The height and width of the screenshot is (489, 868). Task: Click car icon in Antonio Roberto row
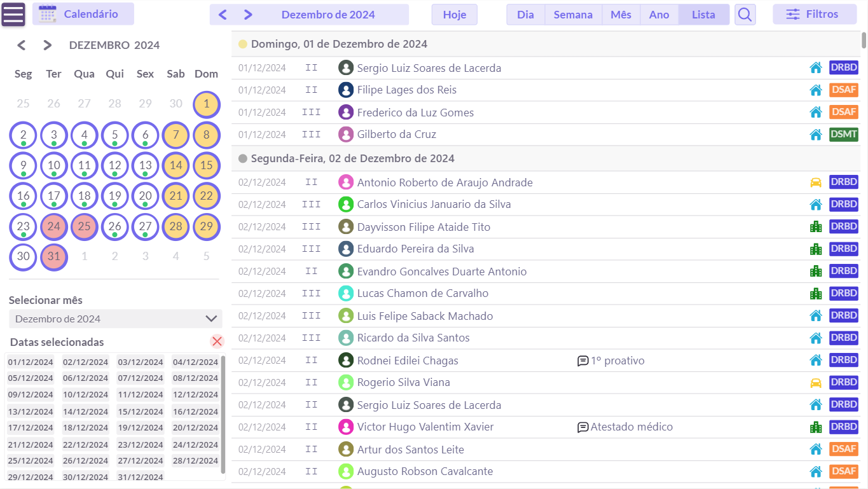(x=816, y=183)
